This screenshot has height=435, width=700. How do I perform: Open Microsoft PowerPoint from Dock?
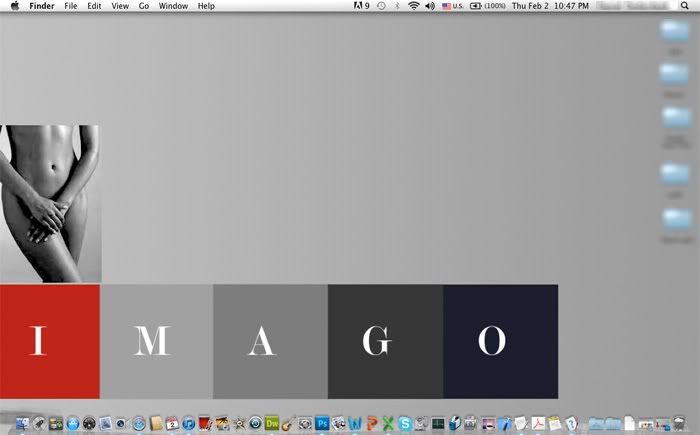click(x=372, y=423)
